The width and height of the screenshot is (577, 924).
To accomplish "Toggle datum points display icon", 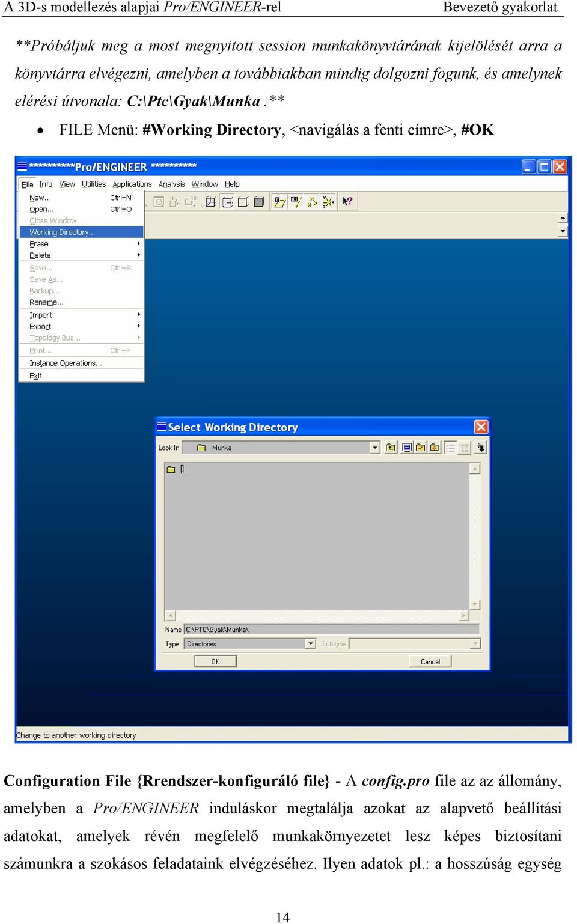I will tap(312, 202).
